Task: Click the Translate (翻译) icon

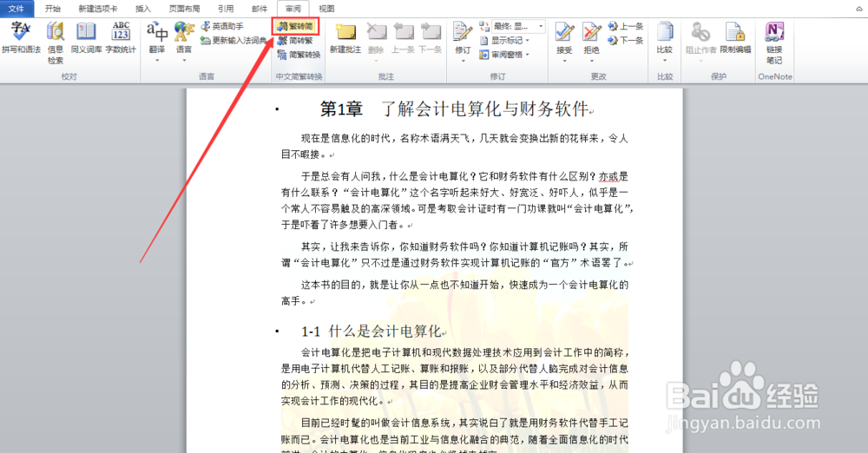Action: [x=157, y=32]
